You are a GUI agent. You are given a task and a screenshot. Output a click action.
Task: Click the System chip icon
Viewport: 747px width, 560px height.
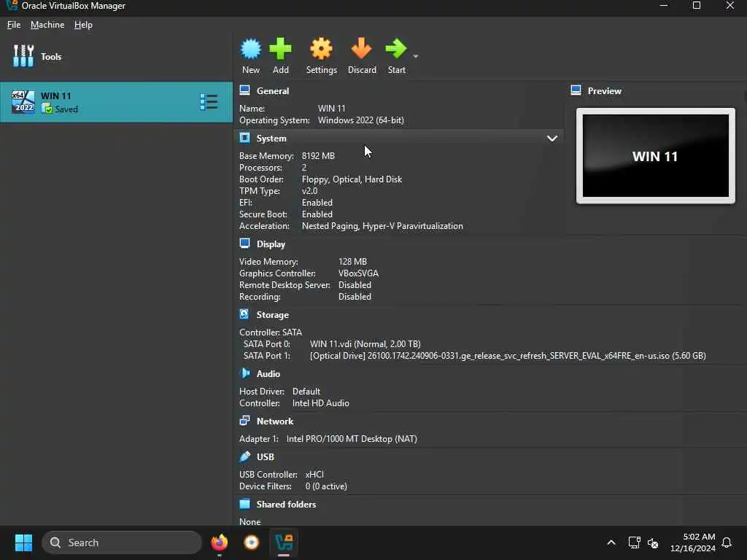[x=245, y=138]
